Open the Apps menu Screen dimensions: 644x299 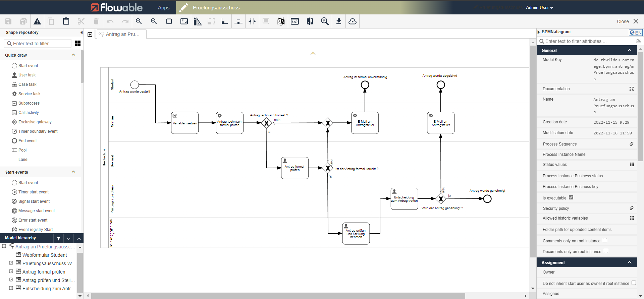(x=164, y=7)
